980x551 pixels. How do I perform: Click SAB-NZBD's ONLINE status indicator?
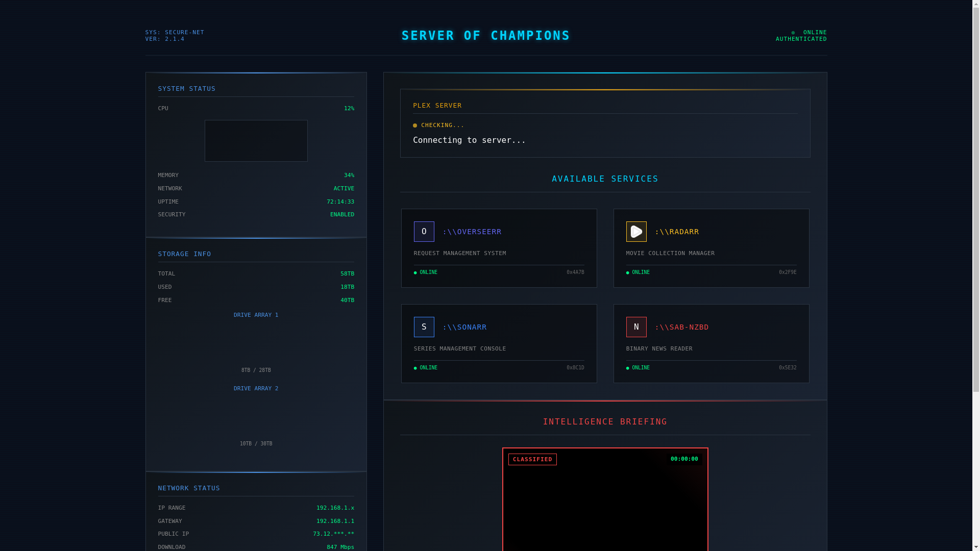point(638,368)
